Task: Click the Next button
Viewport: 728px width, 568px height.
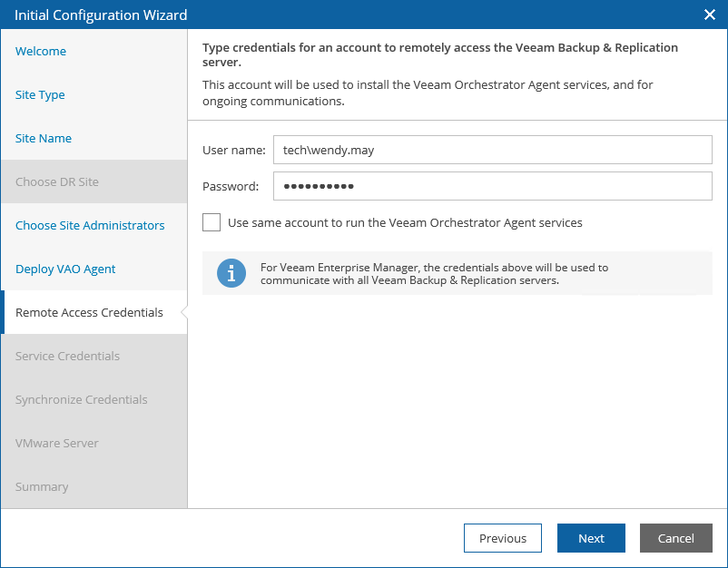Action: (591, 538)
